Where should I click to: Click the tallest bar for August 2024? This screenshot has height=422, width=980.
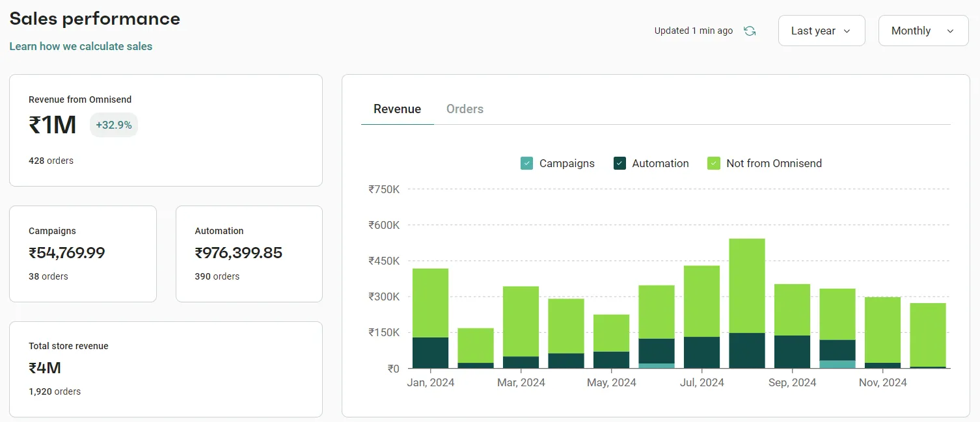[746, 286]
